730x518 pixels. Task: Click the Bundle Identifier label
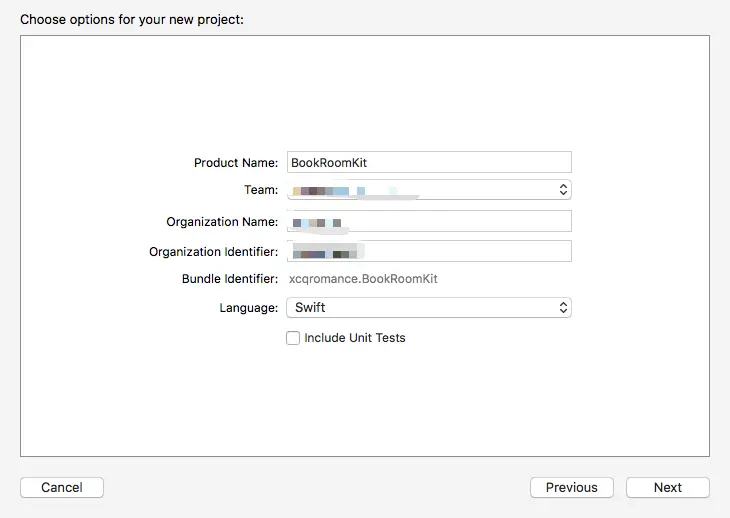[229, 279]
